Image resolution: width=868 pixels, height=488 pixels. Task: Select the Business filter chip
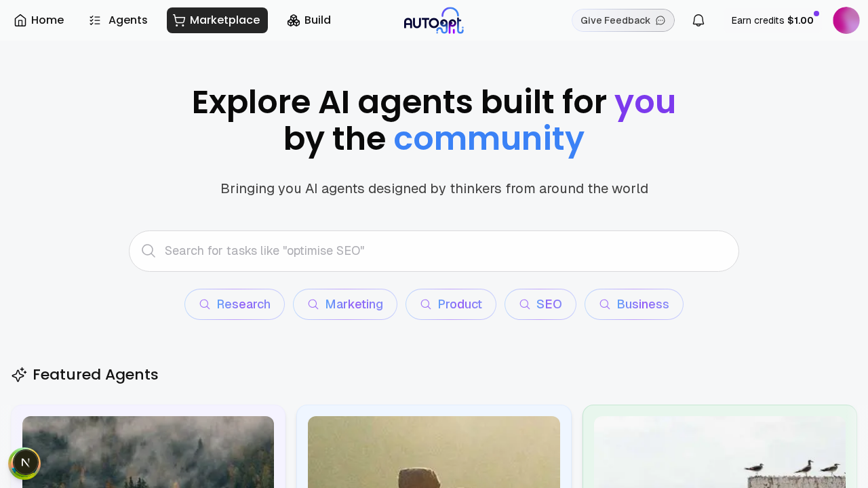634,304
